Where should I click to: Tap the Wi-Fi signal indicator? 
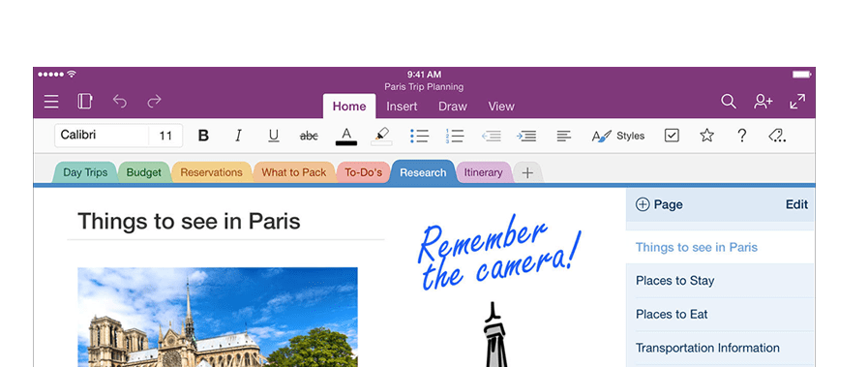[72, 75]
